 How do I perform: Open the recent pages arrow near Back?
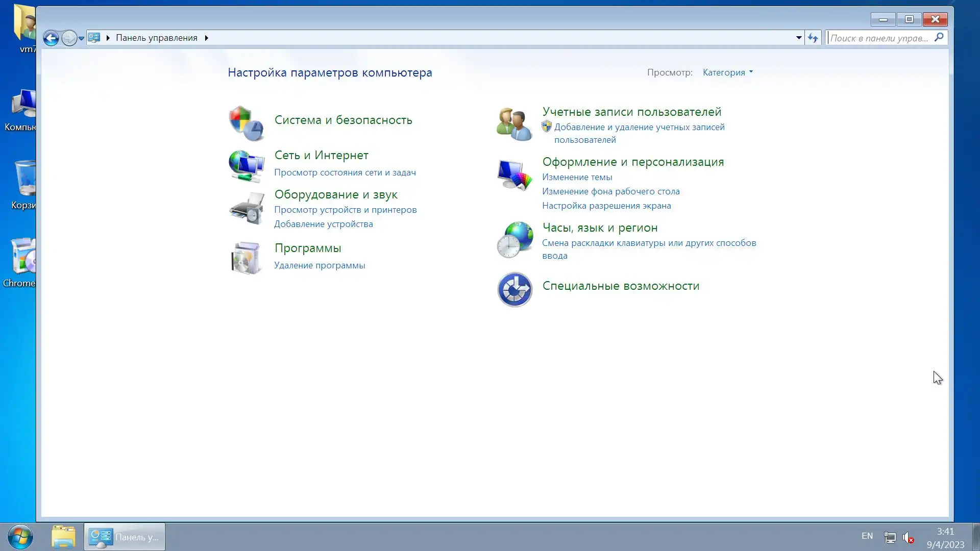[x=81, y=38]
